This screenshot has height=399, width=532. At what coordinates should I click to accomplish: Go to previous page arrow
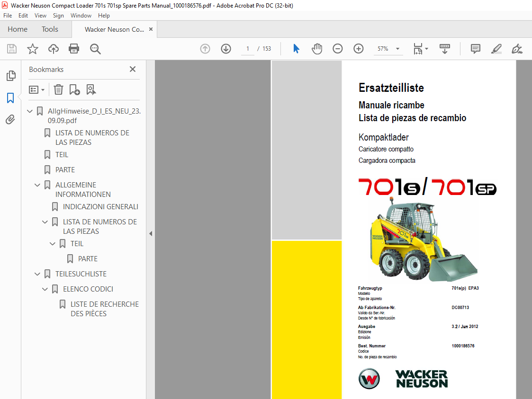point(205,49)
